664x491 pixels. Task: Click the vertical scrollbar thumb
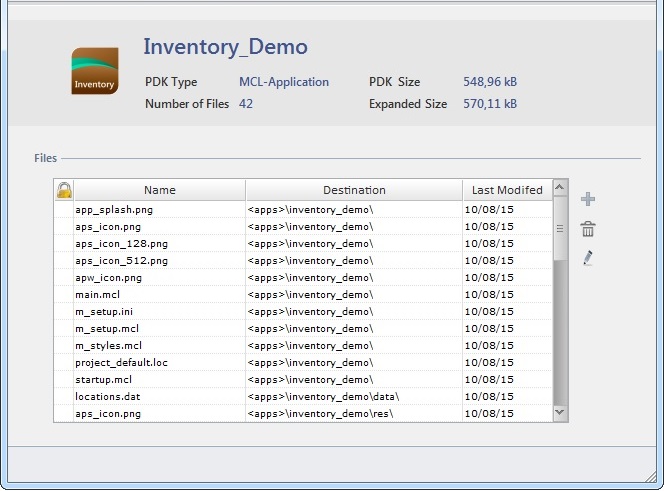[x=559, y=229]
